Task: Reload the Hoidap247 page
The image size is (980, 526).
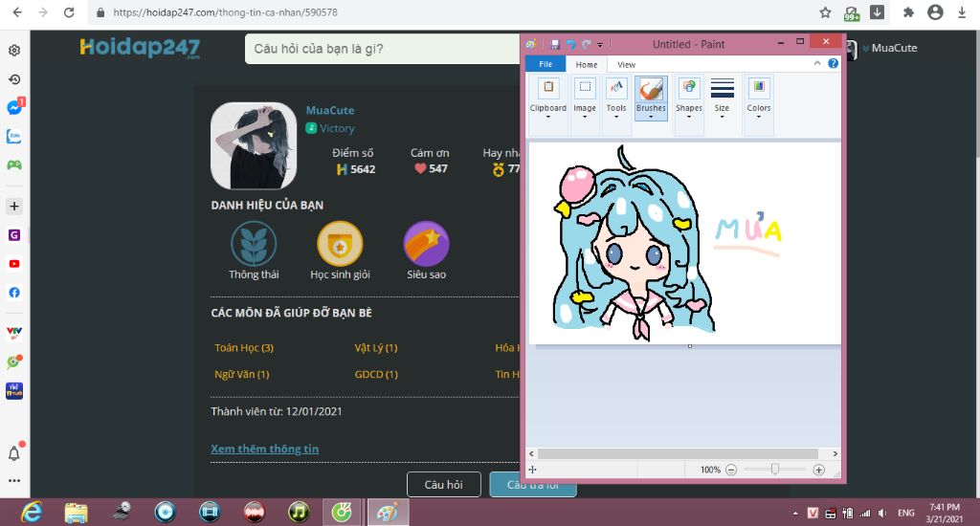Action: pos(69,12)
